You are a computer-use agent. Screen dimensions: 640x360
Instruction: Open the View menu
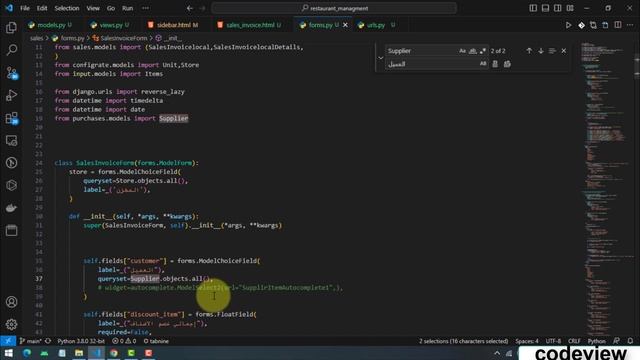coord(93,8)
